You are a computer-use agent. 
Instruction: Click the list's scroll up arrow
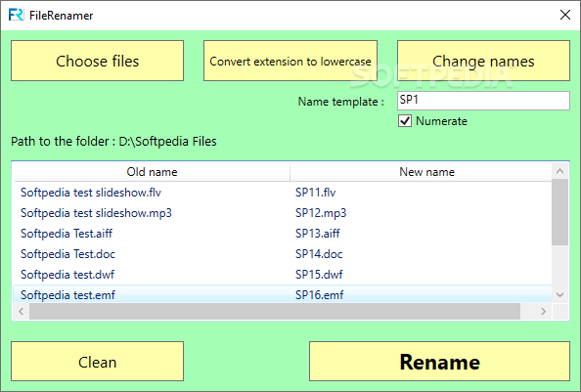click(559, 171)
